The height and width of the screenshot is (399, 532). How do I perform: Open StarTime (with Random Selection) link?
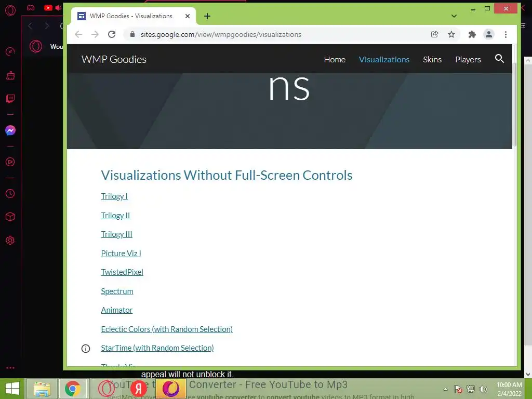click(x=157, y=348)
